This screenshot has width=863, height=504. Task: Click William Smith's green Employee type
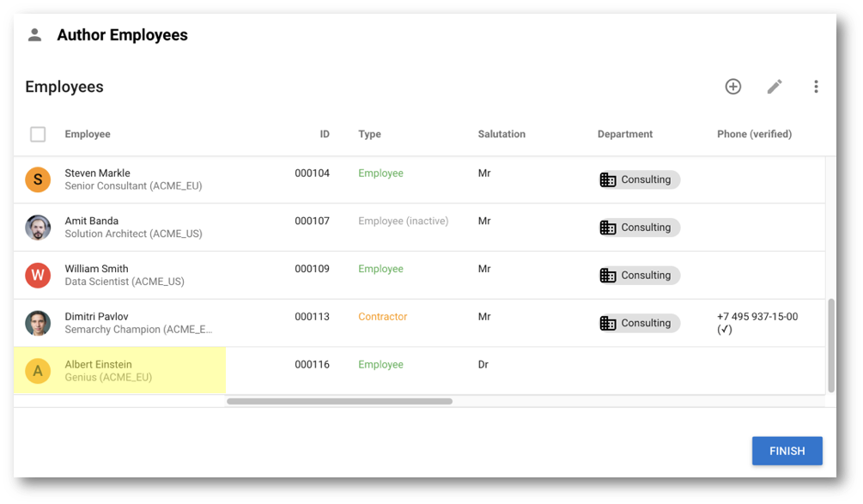380,269
